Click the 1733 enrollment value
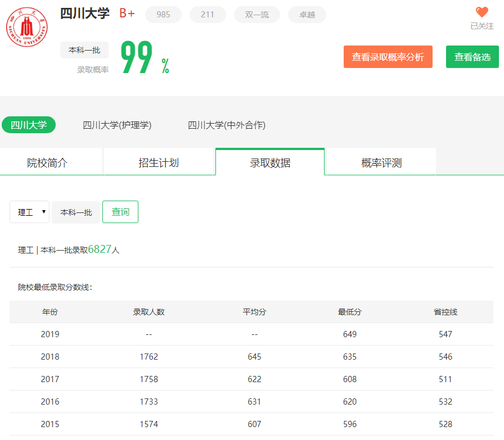 pyautogui.click(x=149, y=402)
